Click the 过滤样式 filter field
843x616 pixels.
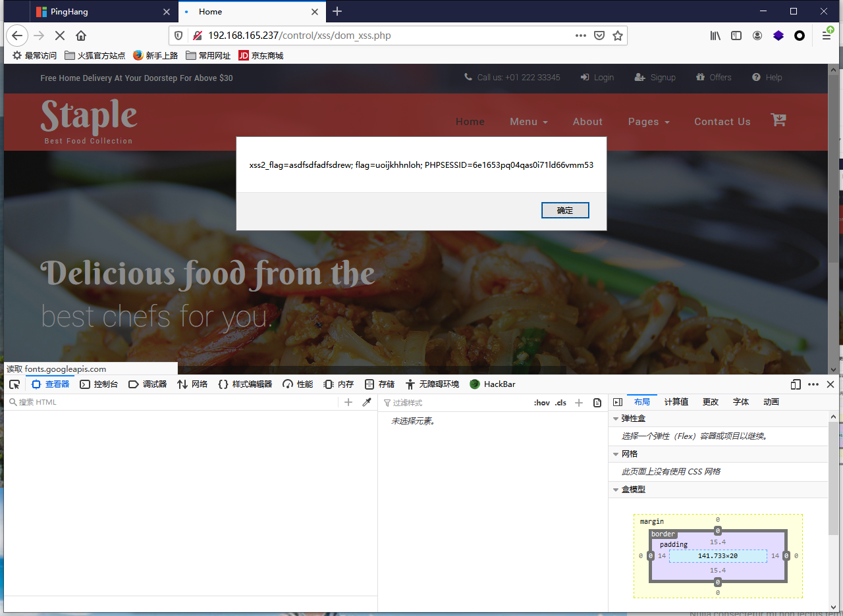(454, 403)
